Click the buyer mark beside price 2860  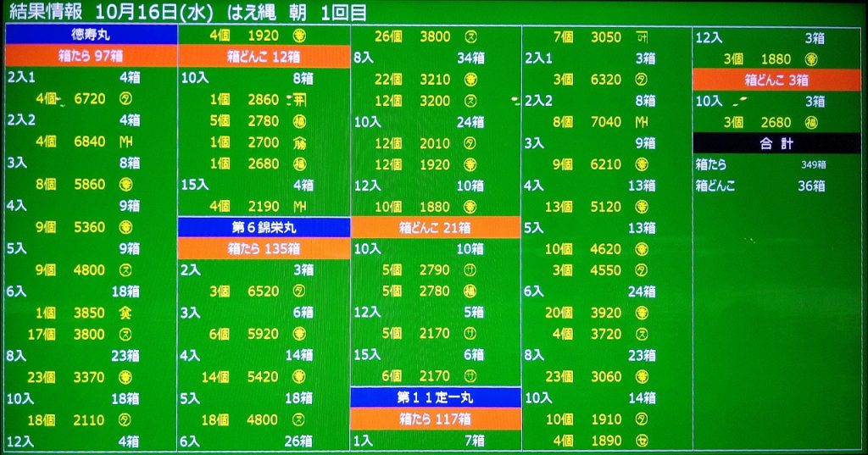[298, 99]
